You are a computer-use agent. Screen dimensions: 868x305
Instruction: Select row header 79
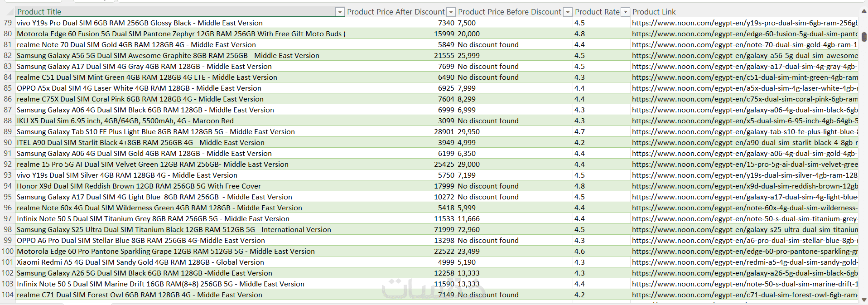[8, 23]
